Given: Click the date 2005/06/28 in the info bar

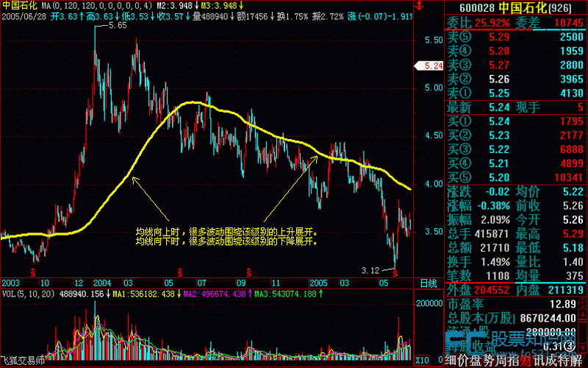Looking at the screenshot, I should click(x=24, y=16).
